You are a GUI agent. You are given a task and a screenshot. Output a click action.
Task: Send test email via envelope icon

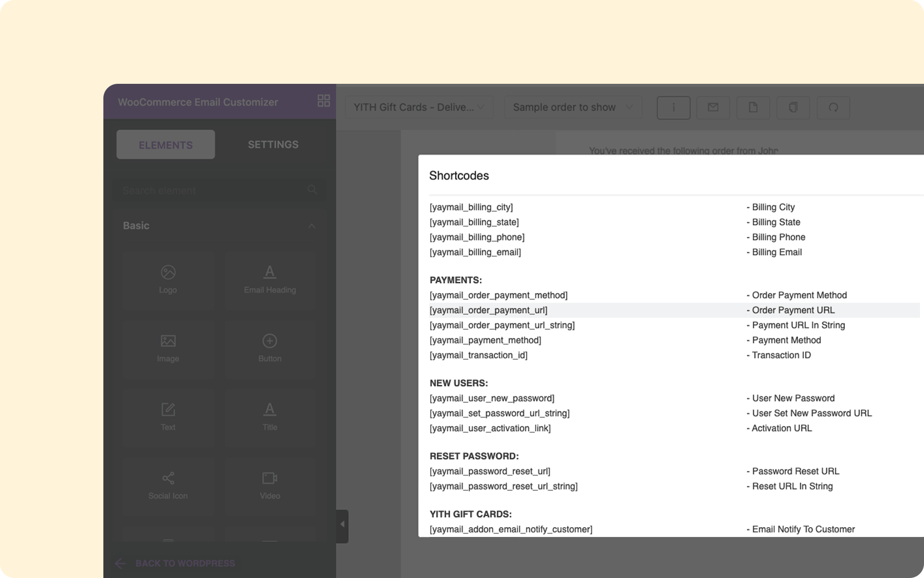(713, 108)
